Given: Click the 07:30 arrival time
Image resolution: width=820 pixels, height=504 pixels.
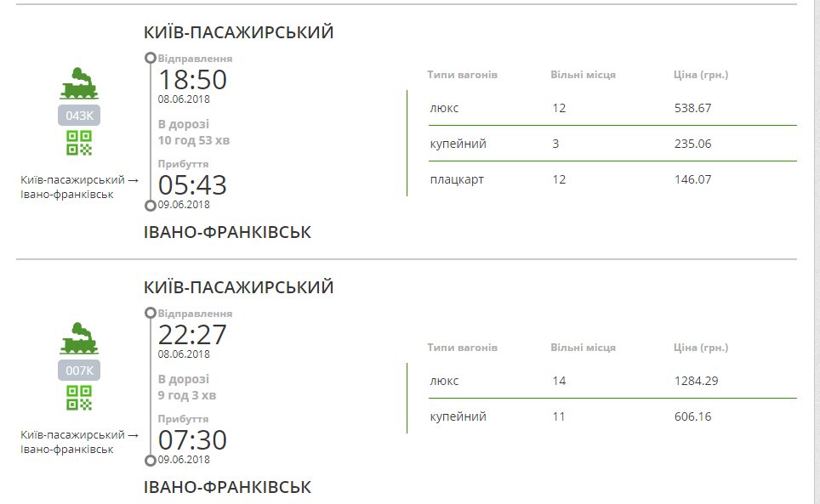Looking at the screenshot, I should coord(192,440).
